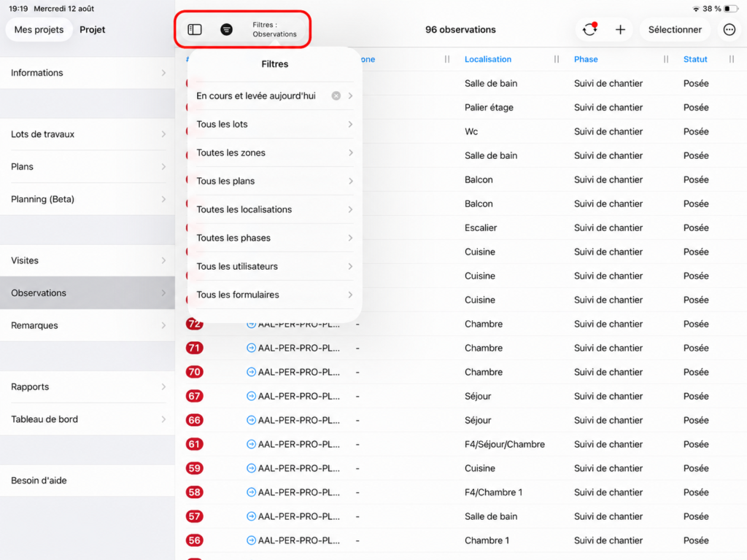Click plan arrow icon in row 58

(x=251, y=492)
